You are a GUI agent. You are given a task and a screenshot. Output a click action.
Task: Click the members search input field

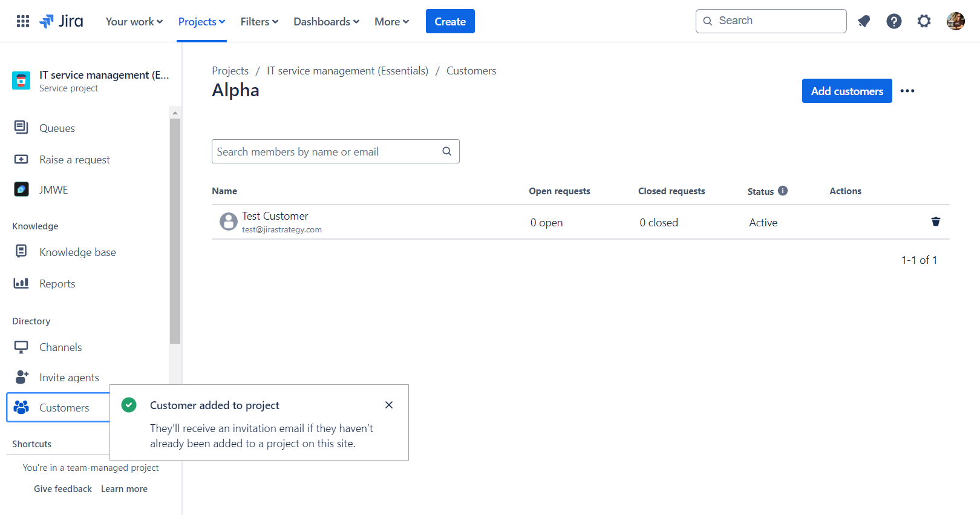pyautogui.click(x=327, y=151)
